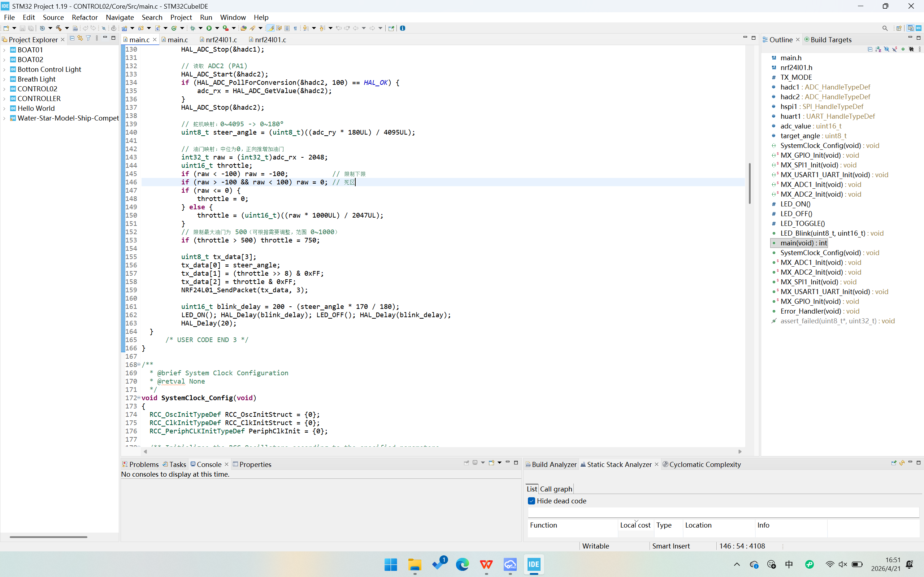The height and width of the screenshot is (577, 924).
Task: Select the CONTROLLER project entry
Action: (x=39, y=99)
